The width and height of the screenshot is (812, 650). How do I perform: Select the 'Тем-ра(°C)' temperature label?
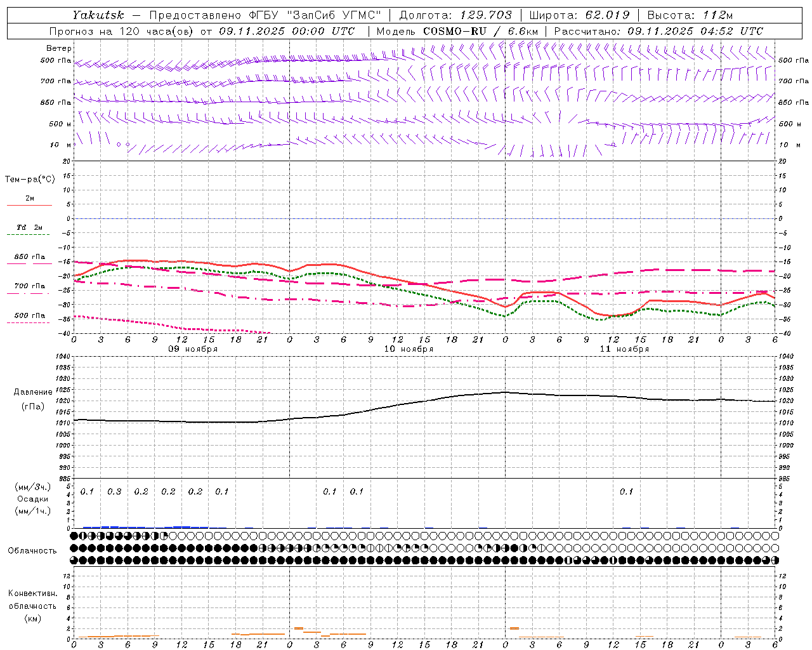pyautogui.click(x=30, y=180)
